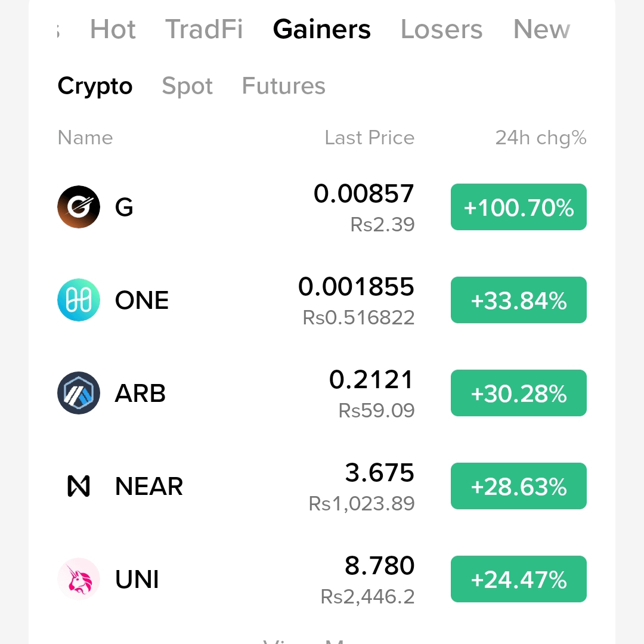
Task: Open the UNI price 8.780 row
Action: click(322, 579)
